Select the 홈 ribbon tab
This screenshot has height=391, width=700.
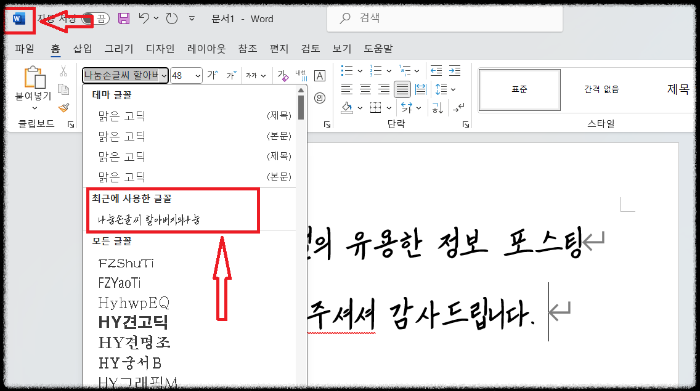click(x=55, y=48)
